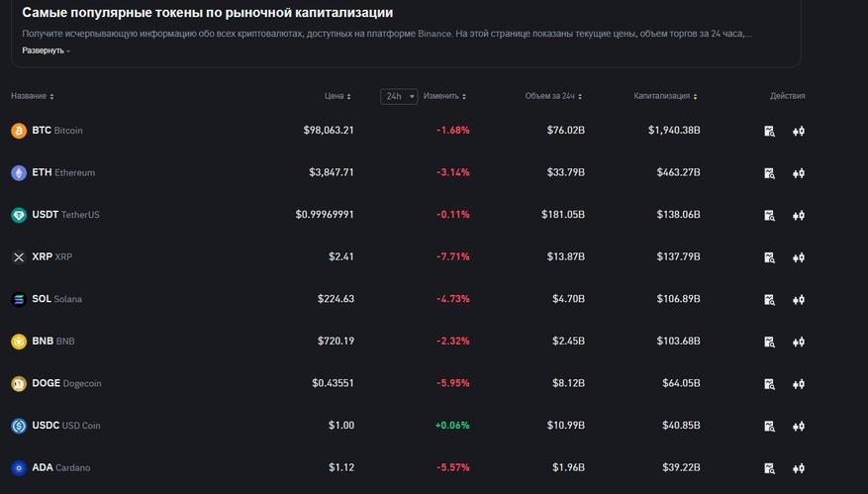This screenshot has width=868, height=494.
Task: Click the Dogecoin coin logo
Action: pos(19,383)
